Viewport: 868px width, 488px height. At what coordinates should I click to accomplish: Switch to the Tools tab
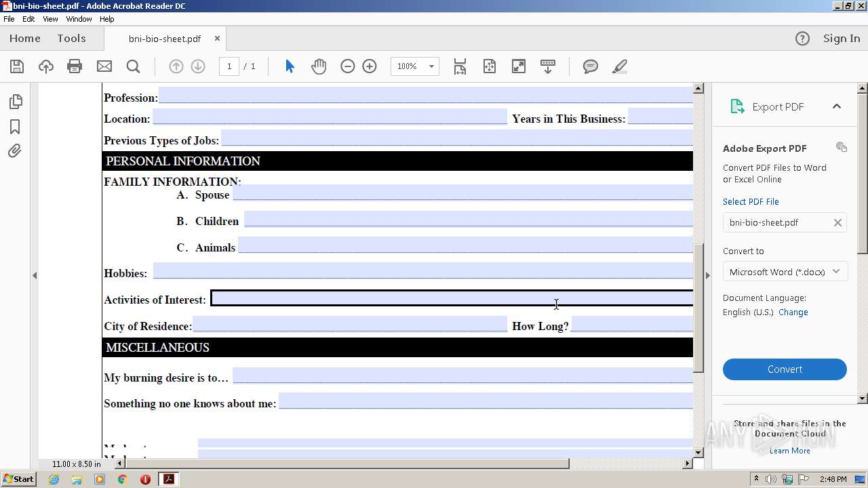click(71, 39)
